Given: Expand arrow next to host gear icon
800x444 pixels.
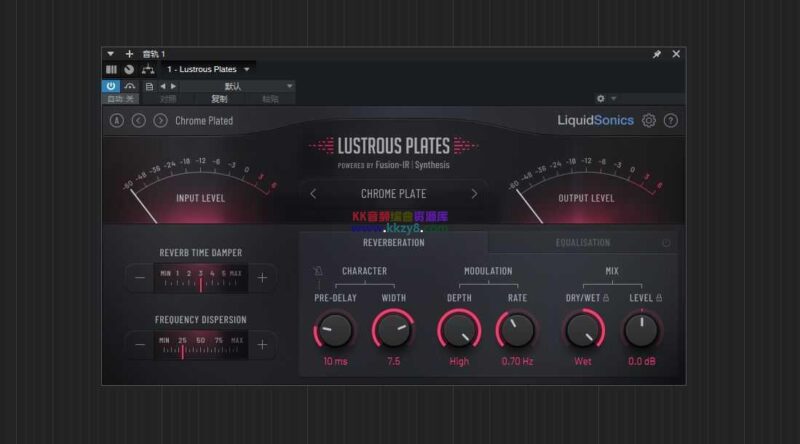Looking at the screenshot, I should pyautogui.click(x=614, y=98).
